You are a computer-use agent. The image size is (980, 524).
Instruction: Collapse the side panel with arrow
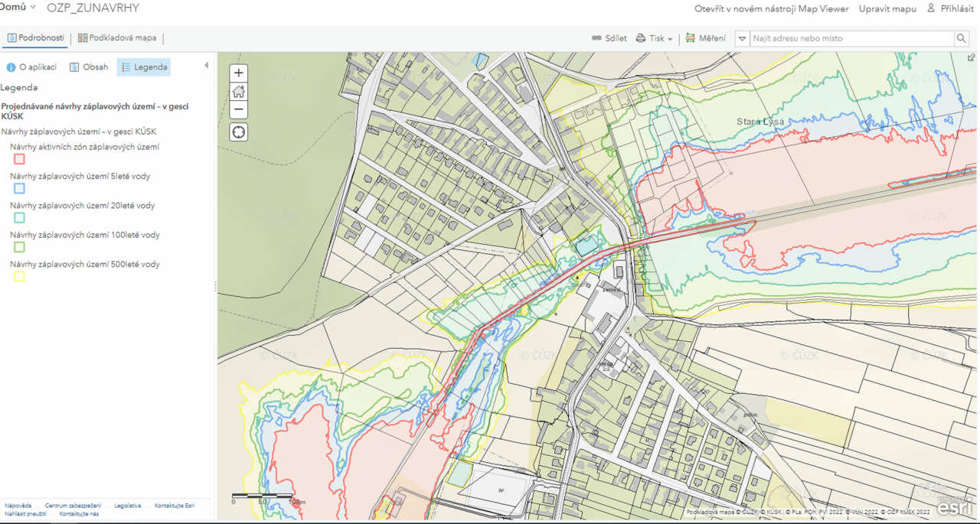coord(206,66)
